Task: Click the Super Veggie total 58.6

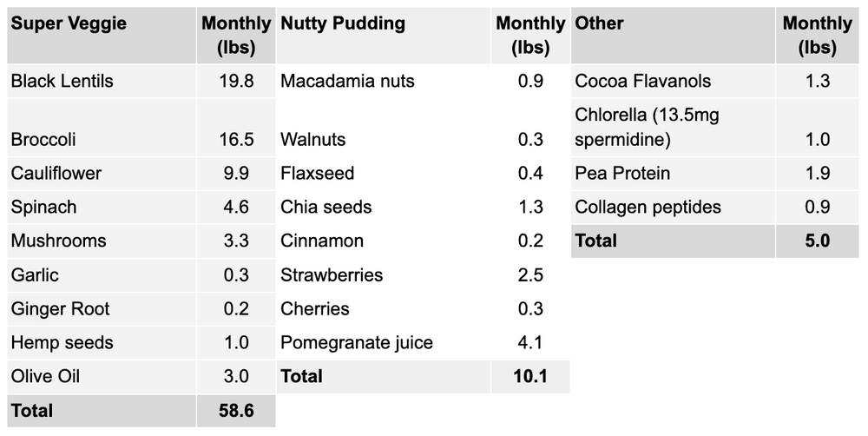Action: [x=235, y=411]
